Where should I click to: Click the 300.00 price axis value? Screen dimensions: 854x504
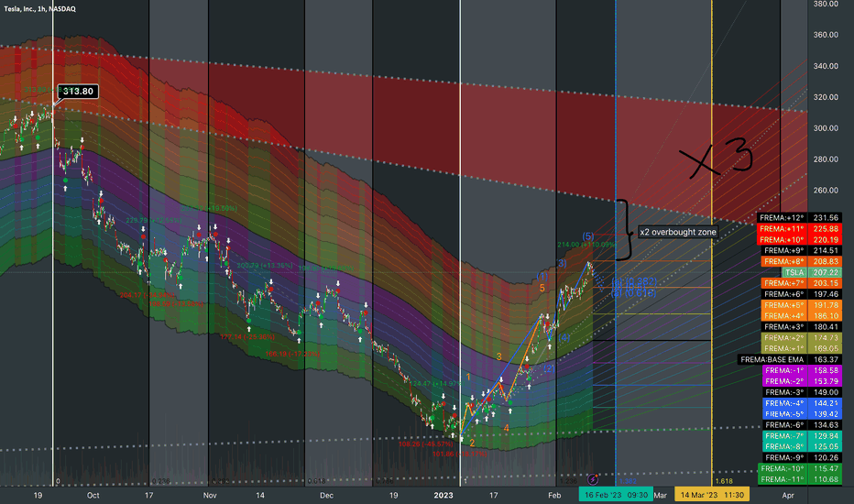click(825, 128)
